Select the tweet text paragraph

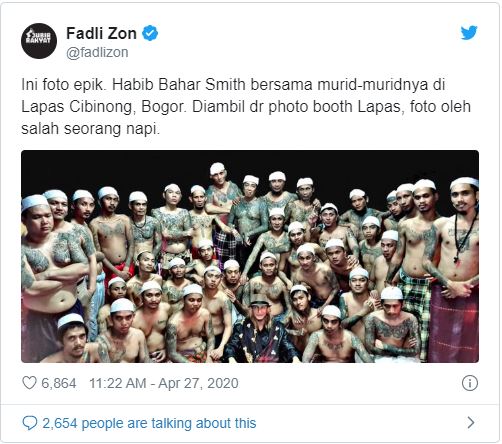pyautogui.click(x=246, y=107)
